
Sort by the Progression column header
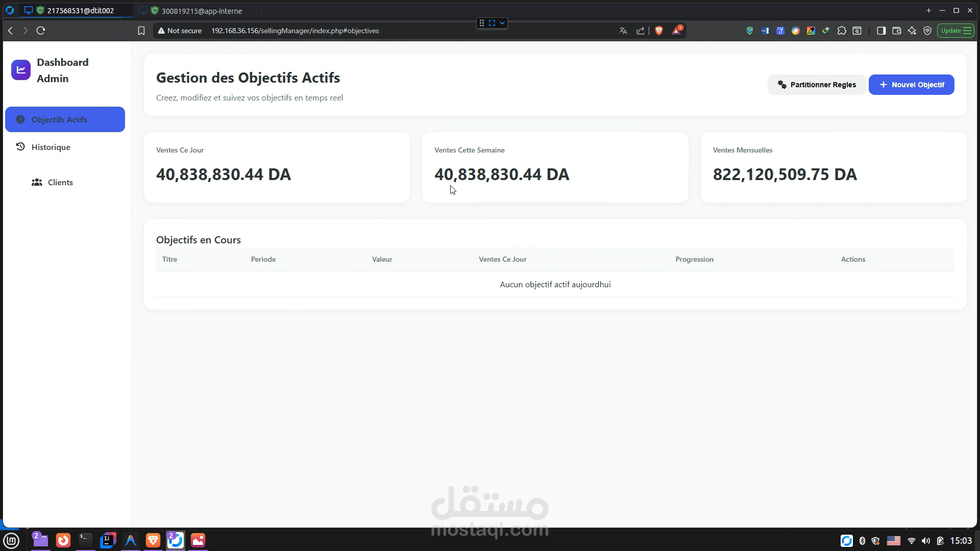tap(694, 259)
